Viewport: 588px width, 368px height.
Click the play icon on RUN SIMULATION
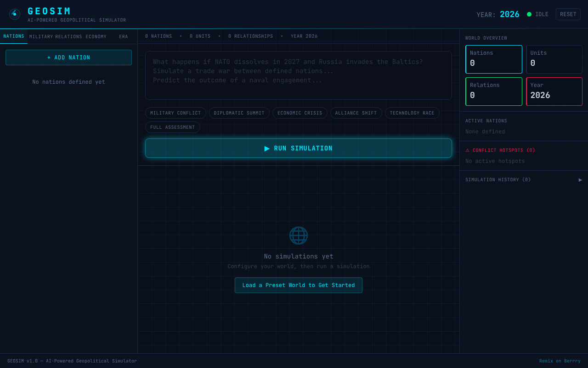267,148
